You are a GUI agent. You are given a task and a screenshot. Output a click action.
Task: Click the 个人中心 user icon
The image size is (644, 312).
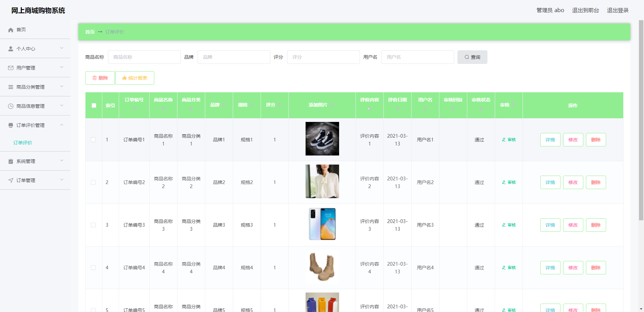click(x=11, y=49)
